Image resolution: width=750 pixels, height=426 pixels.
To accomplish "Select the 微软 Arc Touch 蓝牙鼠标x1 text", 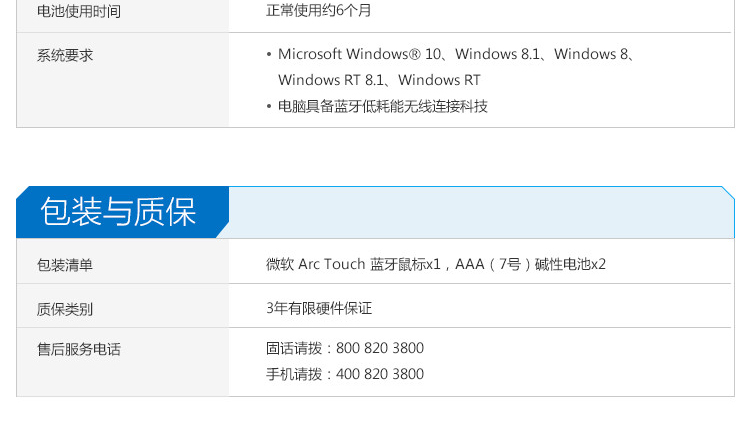I will pos(353,264).
